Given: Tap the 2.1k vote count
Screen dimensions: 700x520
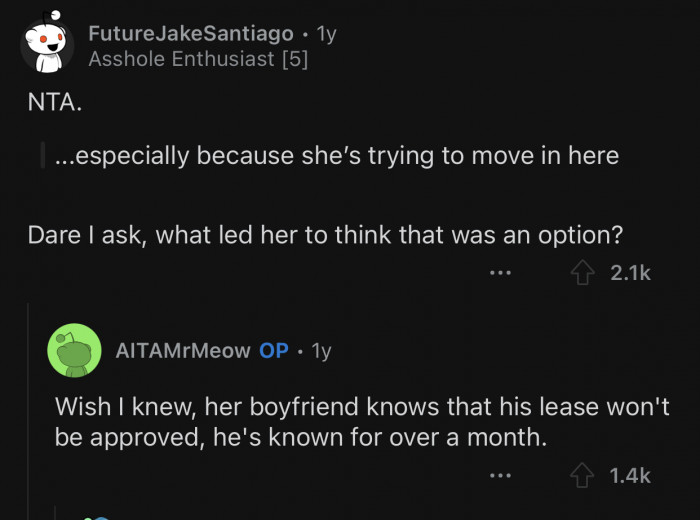Looking at the screenshot, I should [x=630, y=272].
